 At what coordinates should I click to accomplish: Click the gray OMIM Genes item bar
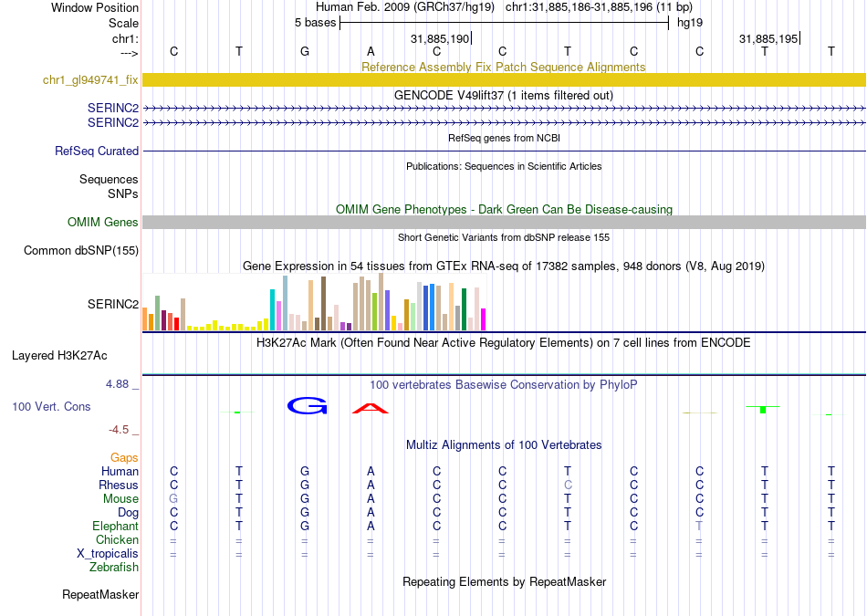pos(504,223)
